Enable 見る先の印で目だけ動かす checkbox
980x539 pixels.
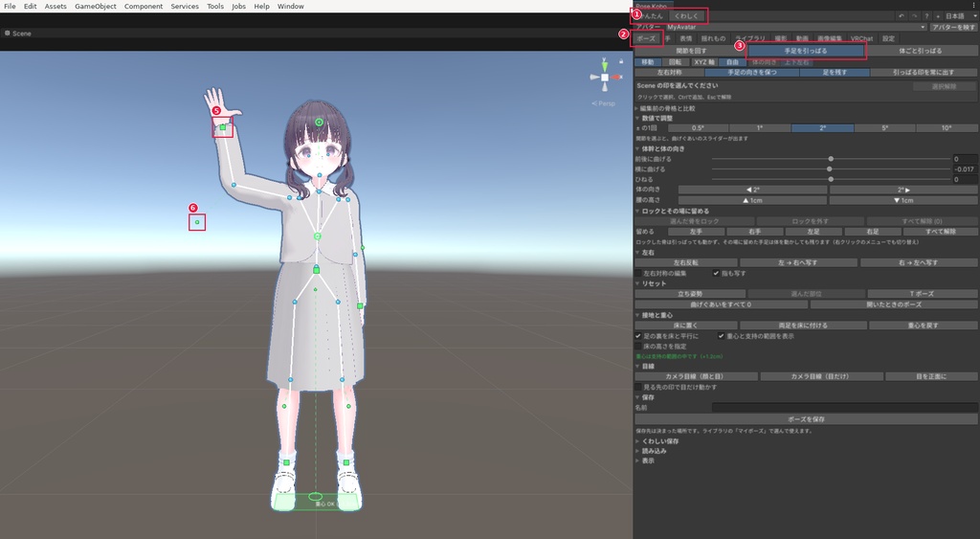click(x=638, y=387)
